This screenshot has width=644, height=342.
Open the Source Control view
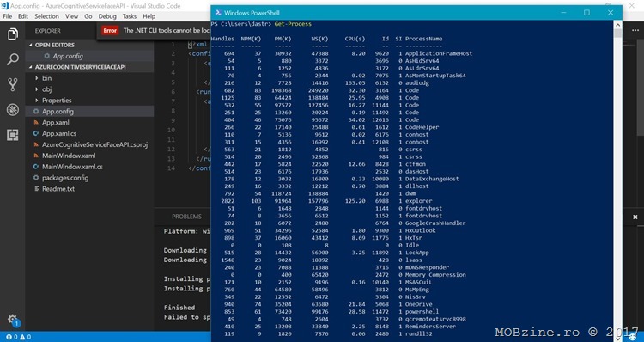pyautogui.click(x=12, y=84)
